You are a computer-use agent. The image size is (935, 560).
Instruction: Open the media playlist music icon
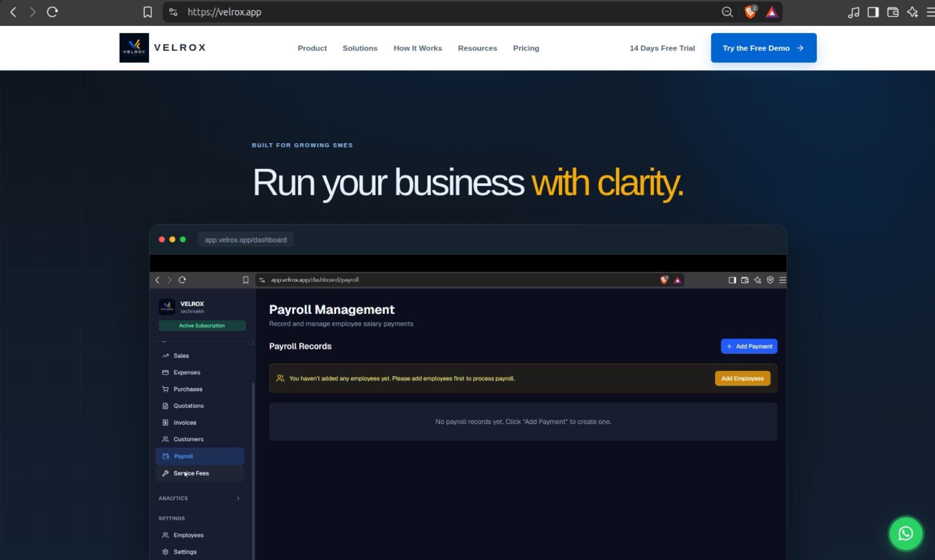point(854,12)
